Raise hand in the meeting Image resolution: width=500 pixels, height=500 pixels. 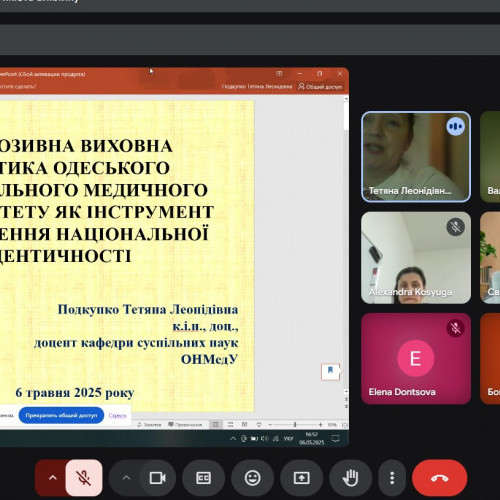click(x=350, y=478)
